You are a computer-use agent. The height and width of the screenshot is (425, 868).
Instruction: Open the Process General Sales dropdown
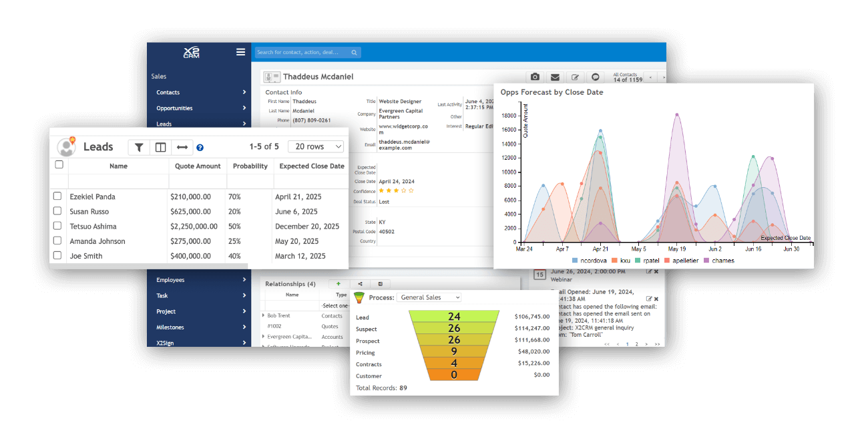tap(429, 297)
